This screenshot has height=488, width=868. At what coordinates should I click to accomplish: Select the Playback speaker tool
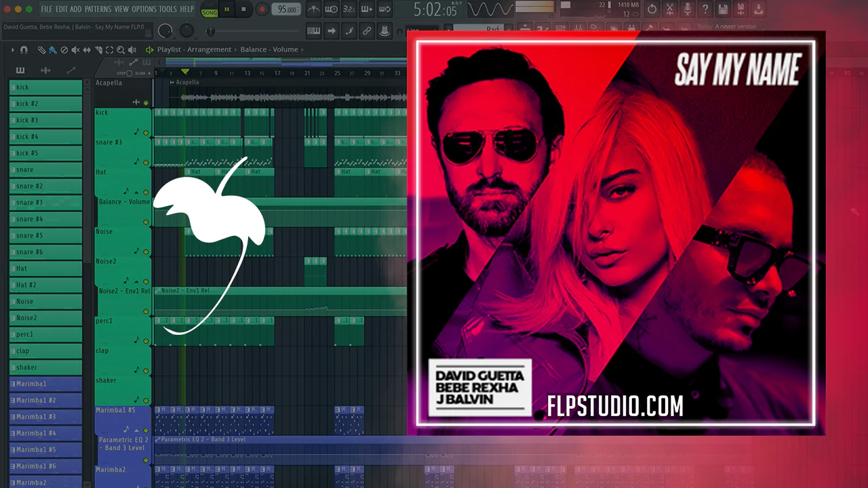[x=132, y=49]
